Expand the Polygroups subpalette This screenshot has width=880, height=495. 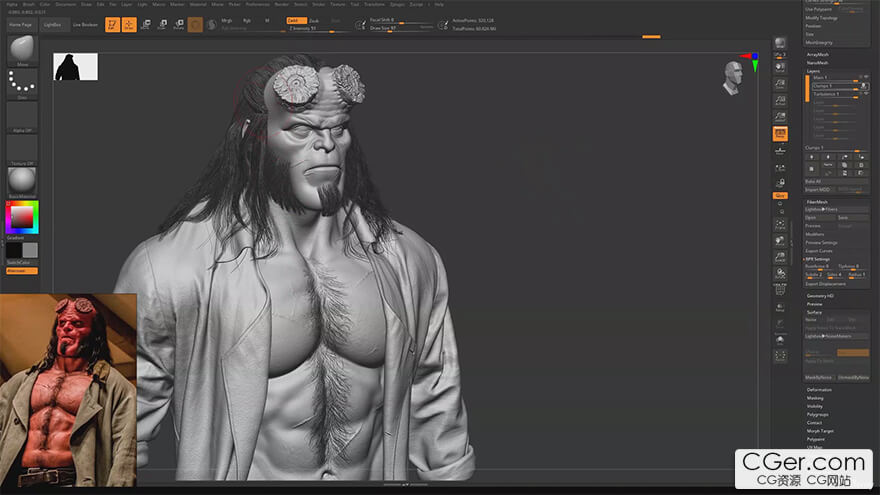[817, 414]
